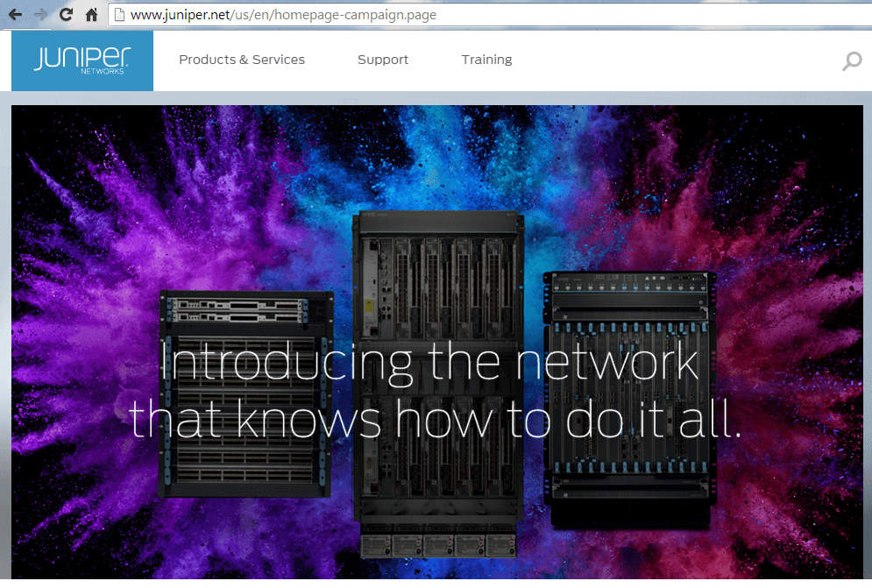This screenshot has width=872, height=588.
Task: Open the Support menu
Action: click(x=383, y=60)
